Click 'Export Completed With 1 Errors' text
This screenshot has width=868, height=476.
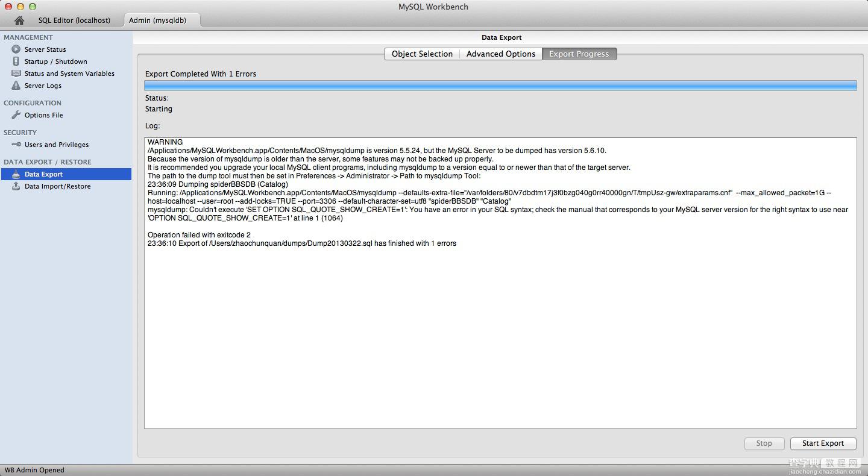click(x=201, y=74)
